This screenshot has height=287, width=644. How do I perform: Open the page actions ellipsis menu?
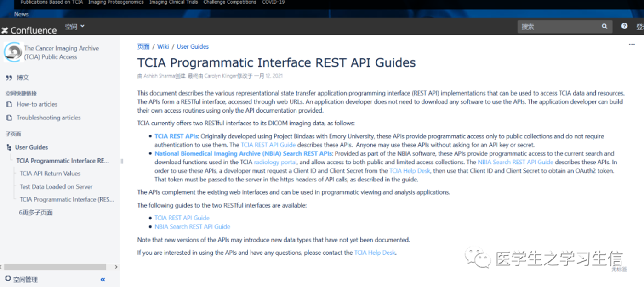point(632,45)
